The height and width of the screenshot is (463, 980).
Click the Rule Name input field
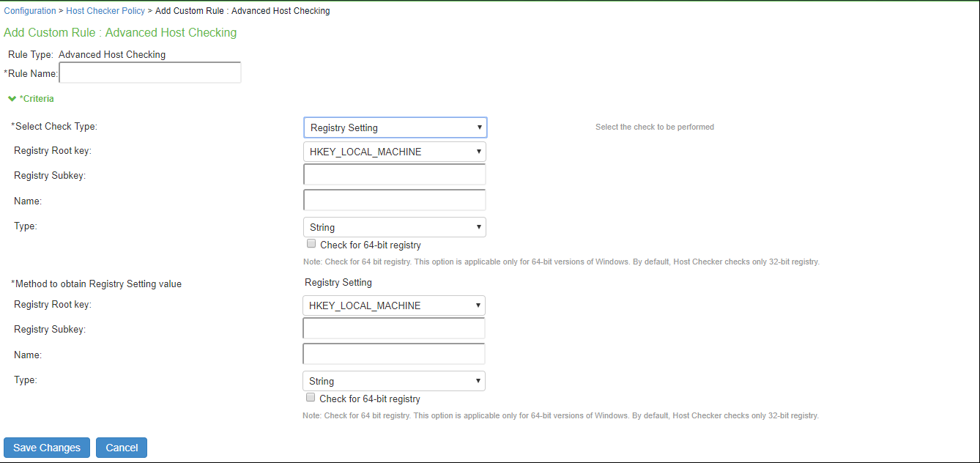click(150, 73)
